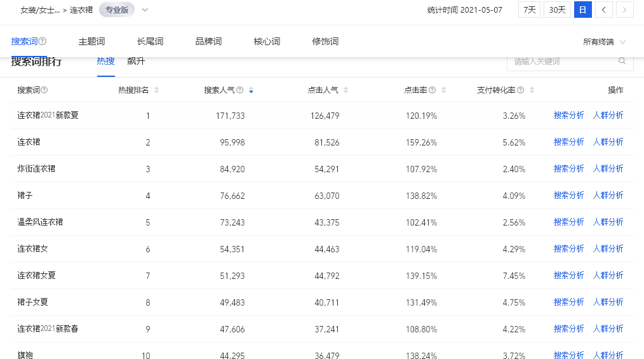Open 人群分析 for 裙子女夏
The image size is (644, 359).
[x=608, y=302]
